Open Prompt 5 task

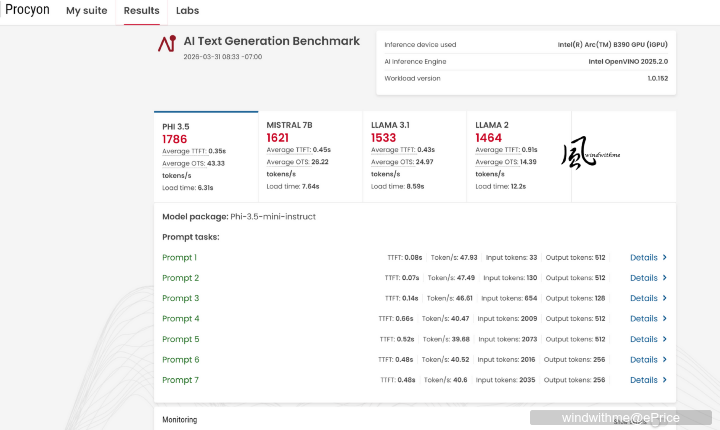180,339
